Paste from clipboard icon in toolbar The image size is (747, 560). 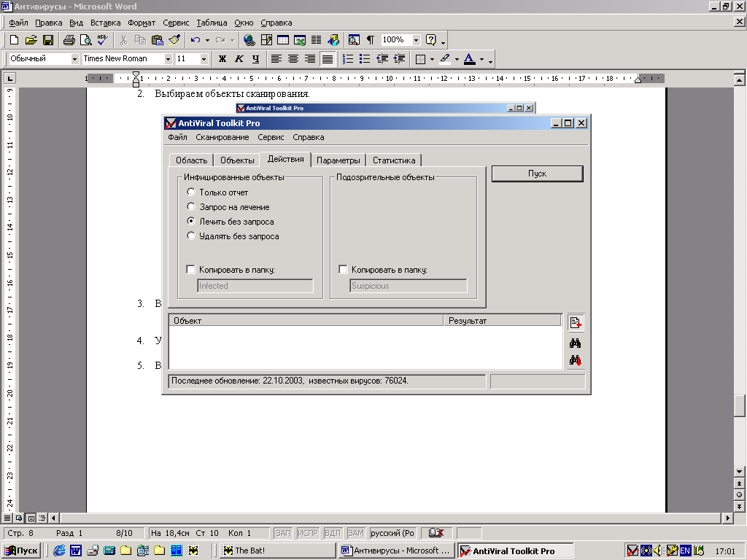(x=158, y=40)
